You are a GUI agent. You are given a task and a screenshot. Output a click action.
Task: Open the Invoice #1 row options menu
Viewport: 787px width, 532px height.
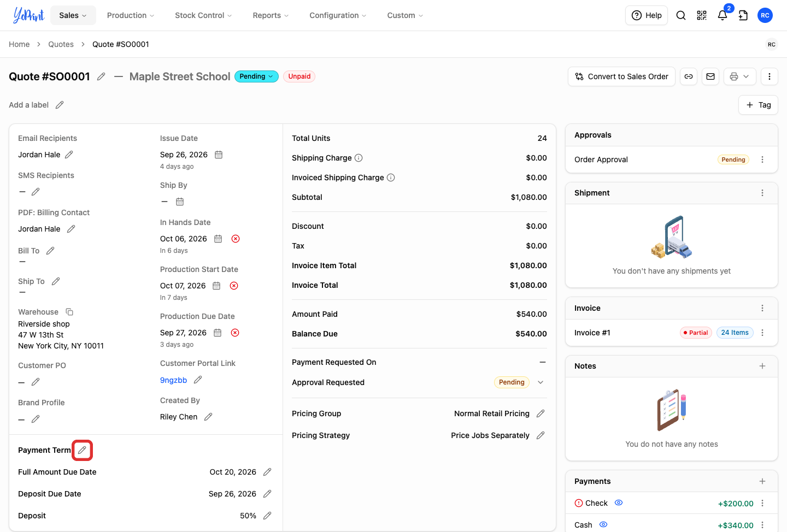coord(762,333)
